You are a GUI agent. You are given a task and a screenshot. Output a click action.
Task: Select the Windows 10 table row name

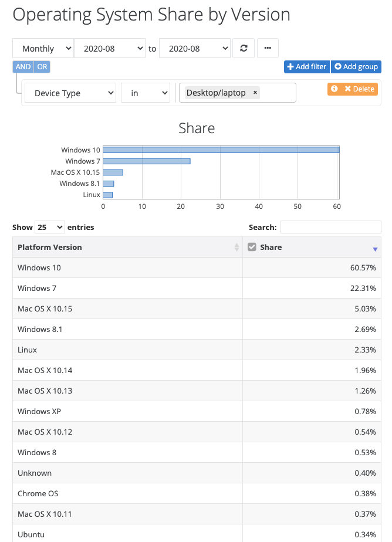click(x=39, y=267)
